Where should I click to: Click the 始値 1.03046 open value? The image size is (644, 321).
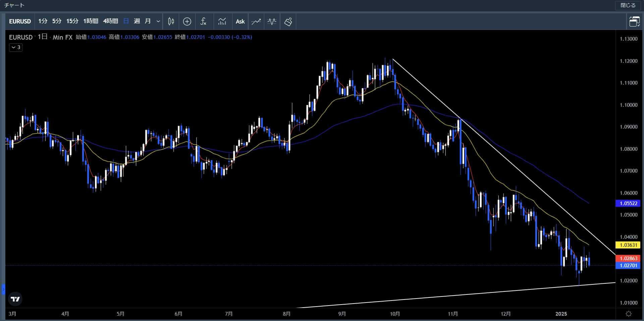click(91, 37)
